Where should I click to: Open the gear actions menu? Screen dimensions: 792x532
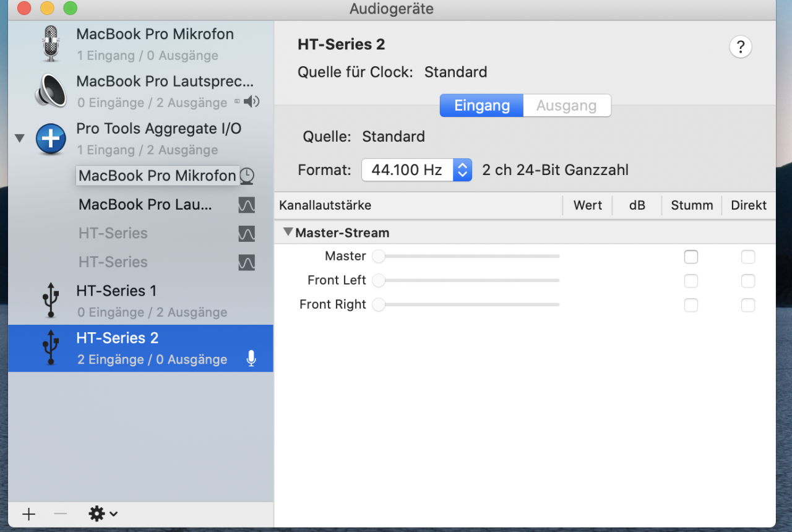coord(103,514)
